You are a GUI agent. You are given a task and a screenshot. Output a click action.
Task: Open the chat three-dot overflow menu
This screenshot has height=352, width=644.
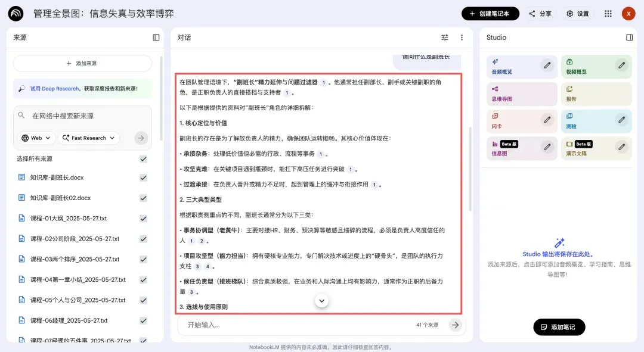[461, 37]
